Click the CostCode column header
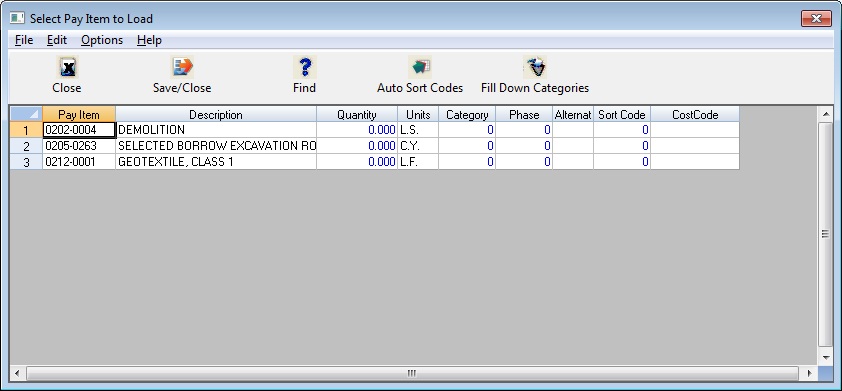This screenshot has height=391, width=842. click(695, 114)
